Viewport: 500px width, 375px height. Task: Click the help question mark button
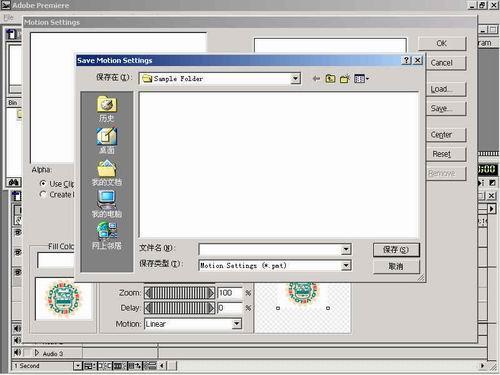406,60
